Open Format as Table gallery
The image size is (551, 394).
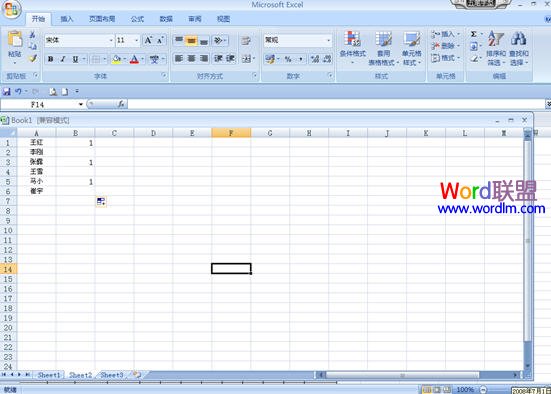click(383, 49)
